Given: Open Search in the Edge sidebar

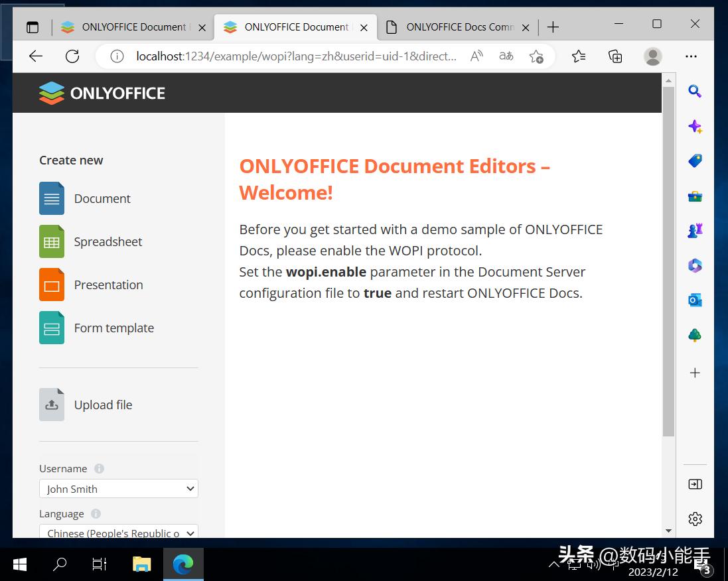Looking at the screenshot, I should (695, 91).
